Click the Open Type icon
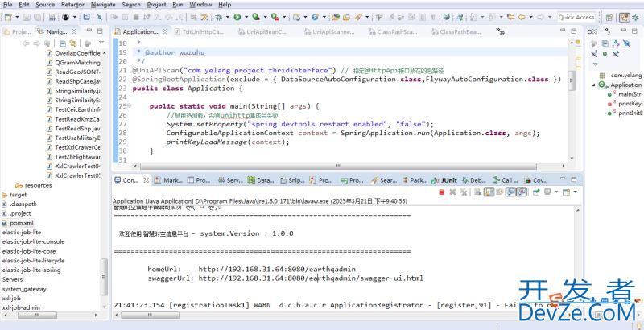 336,17
